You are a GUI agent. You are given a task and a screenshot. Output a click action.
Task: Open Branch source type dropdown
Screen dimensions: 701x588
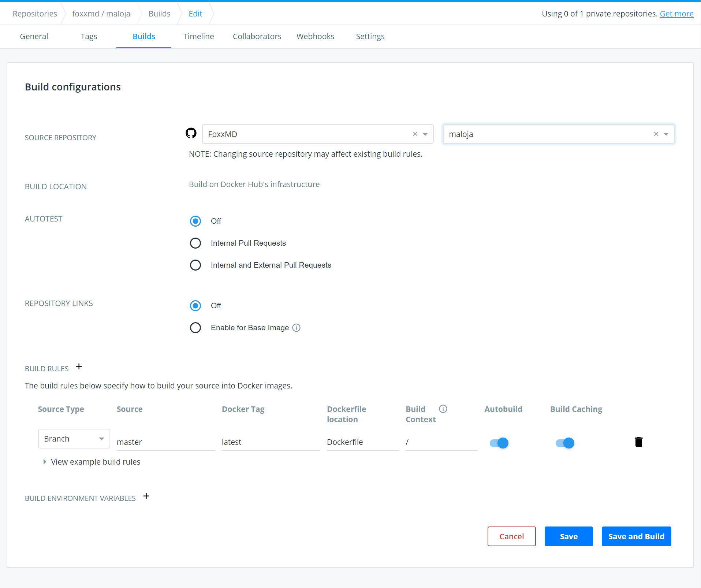click(74, 439)
